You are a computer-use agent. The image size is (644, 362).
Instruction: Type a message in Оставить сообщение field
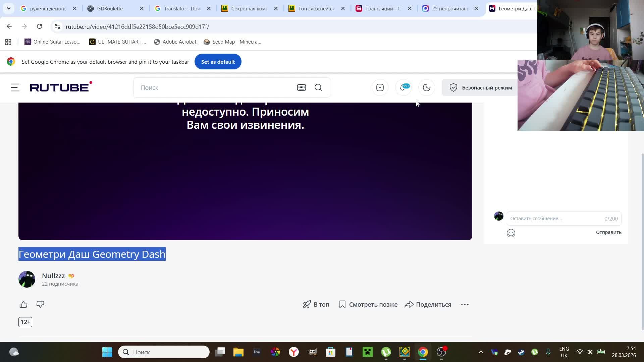553,218
